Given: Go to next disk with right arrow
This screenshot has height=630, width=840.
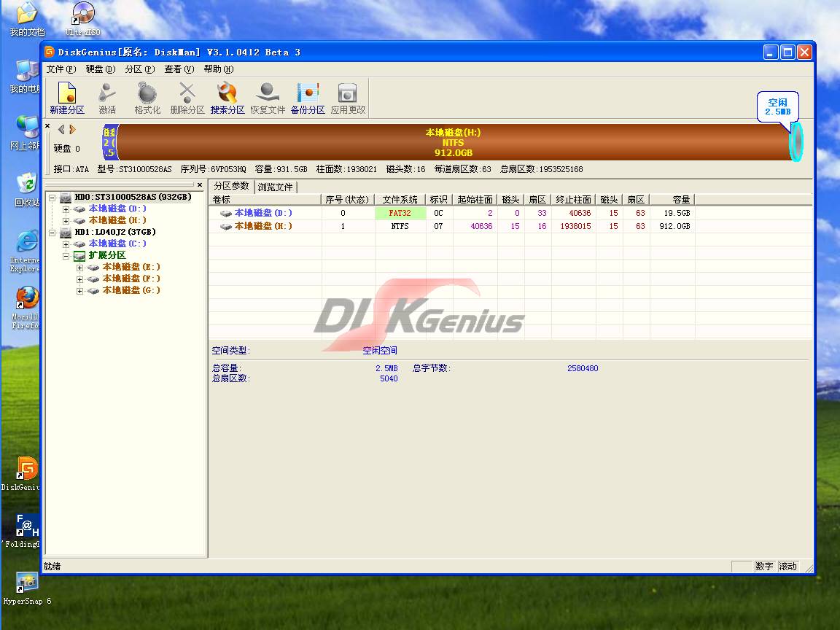Looking at the screenshot, I should 72,129.
